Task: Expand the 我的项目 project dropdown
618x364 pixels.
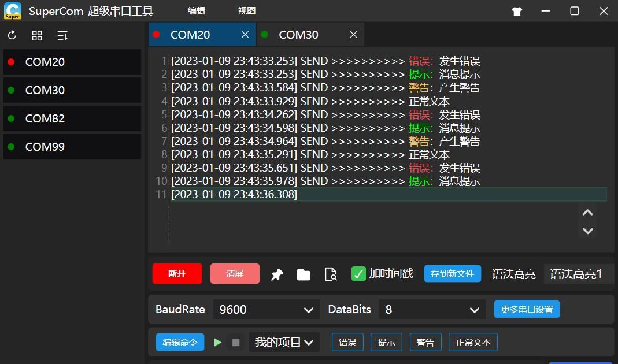Action: tap(284, 342)
